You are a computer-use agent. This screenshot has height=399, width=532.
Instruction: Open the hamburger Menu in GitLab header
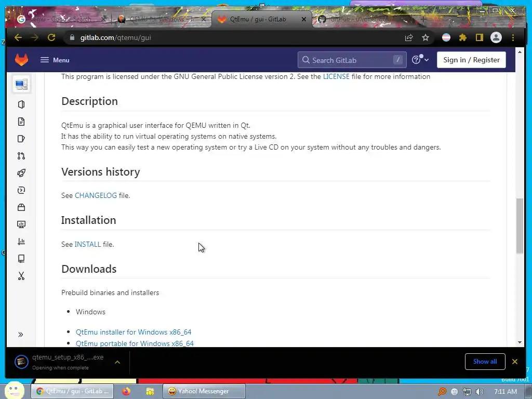(55, 60)
